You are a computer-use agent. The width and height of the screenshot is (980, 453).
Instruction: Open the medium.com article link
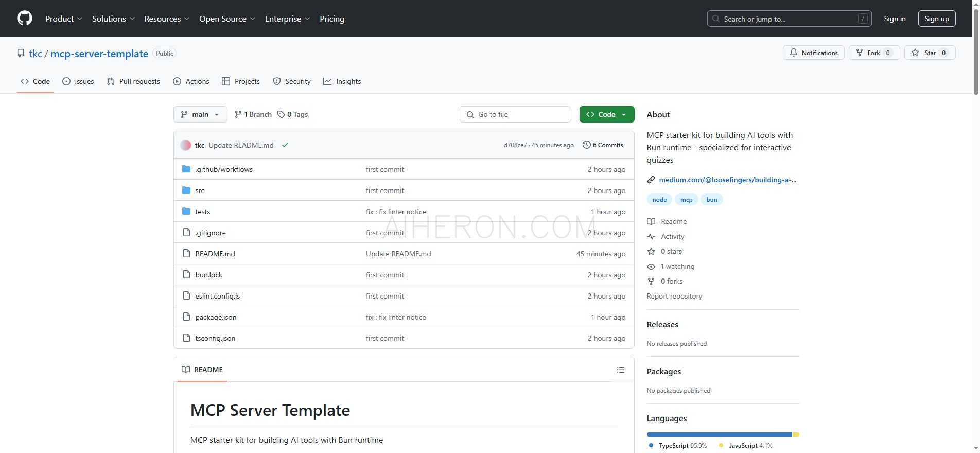click(x=727, y=180)
